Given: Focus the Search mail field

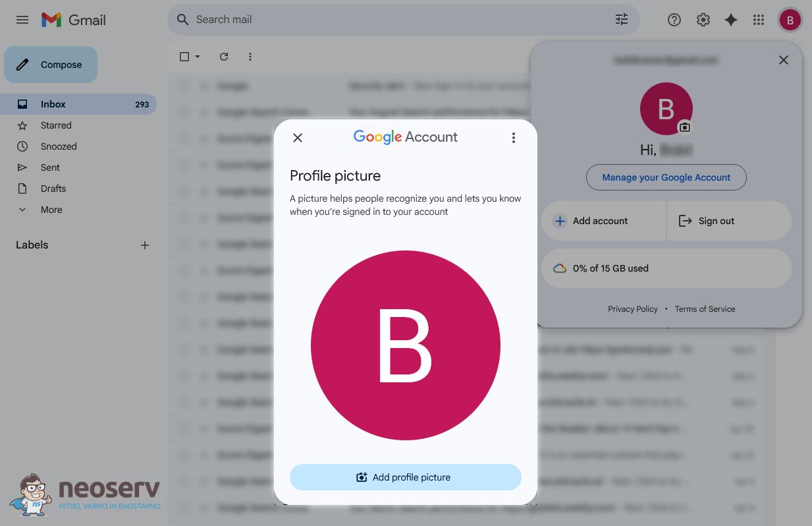Looking at the screenshot, I should coord(403,20).
